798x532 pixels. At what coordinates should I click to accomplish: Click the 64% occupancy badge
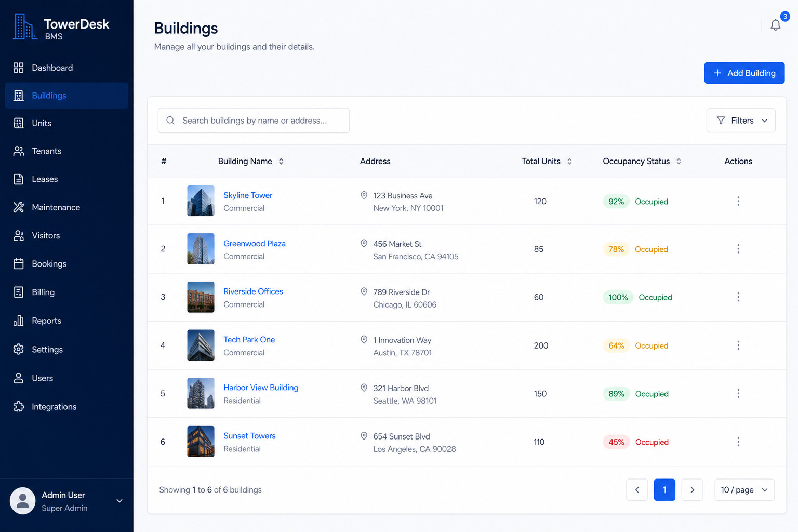[x=616, y=346]
